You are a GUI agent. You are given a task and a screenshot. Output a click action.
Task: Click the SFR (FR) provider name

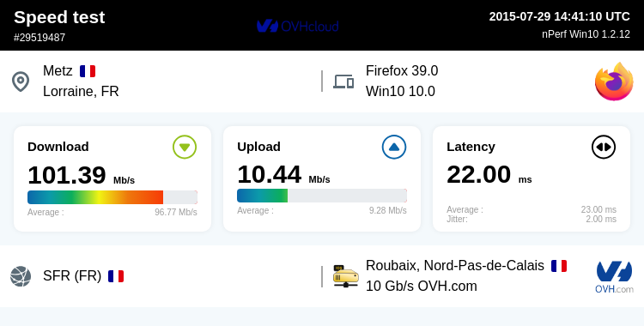tap(72, 276)
